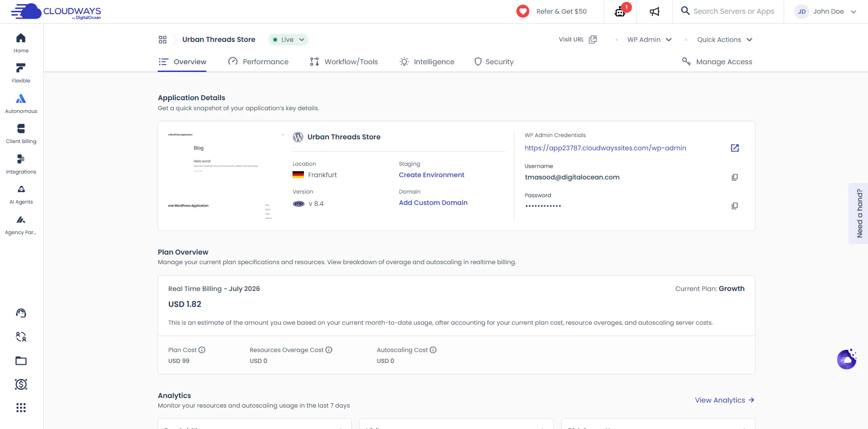Click the Cloudways logo
Viewport: 868px width, 429px height.
[56, 11]
